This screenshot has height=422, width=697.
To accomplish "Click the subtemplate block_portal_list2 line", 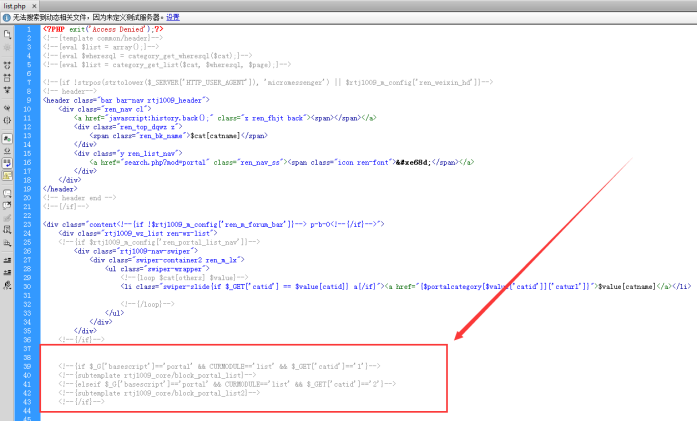I will 159,393.
